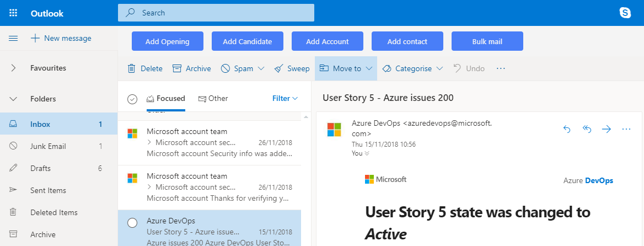Reply all to the Azure DevOps email
Viewport: 644px width, 246px height.
587,130
